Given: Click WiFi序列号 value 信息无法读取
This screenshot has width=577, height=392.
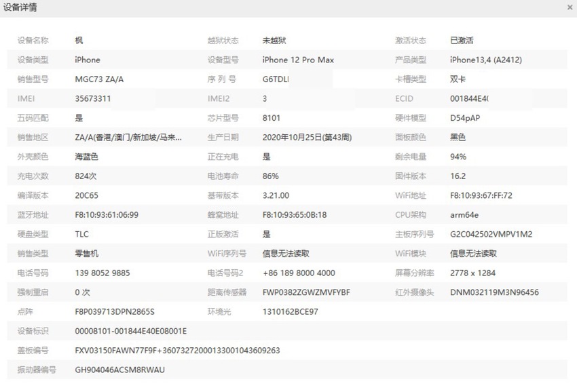Looking at the screenshot, I should (x=286, y=254).
